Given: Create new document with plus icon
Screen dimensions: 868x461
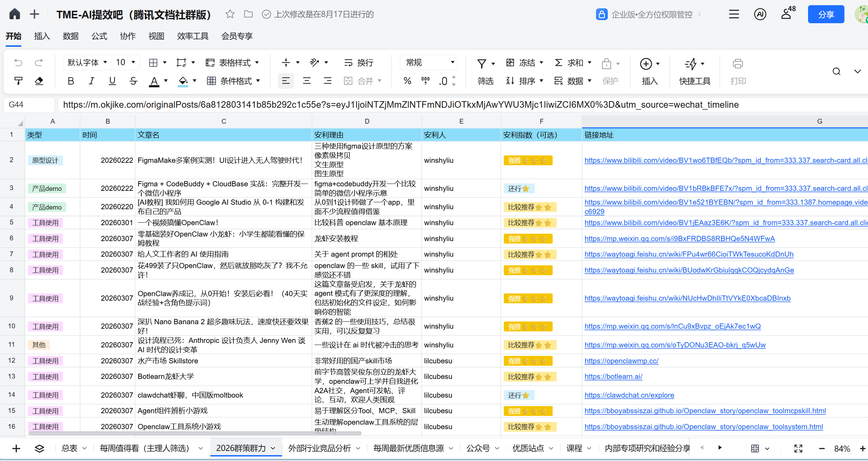Looking at the screenshot, I should pos(34,14).
